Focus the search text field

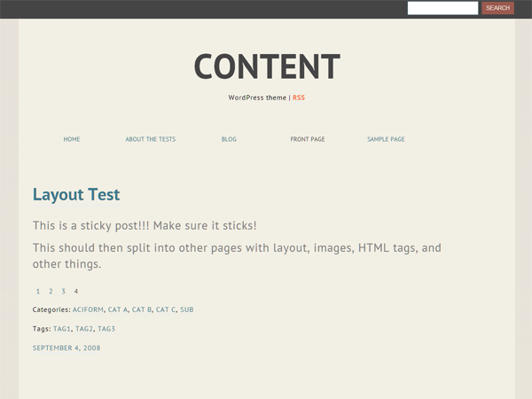[442, 8]
